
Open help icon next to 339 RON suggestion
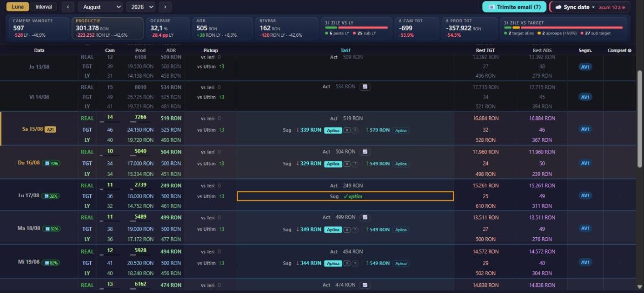tap(355, 131)
